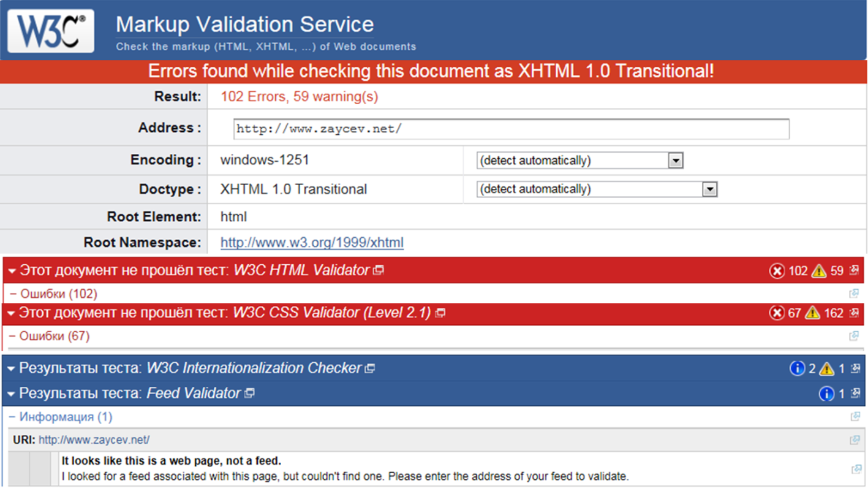Screen dimensions: 868x491
Task: Collapse the Информация (1) list
Action: [61, 417]
